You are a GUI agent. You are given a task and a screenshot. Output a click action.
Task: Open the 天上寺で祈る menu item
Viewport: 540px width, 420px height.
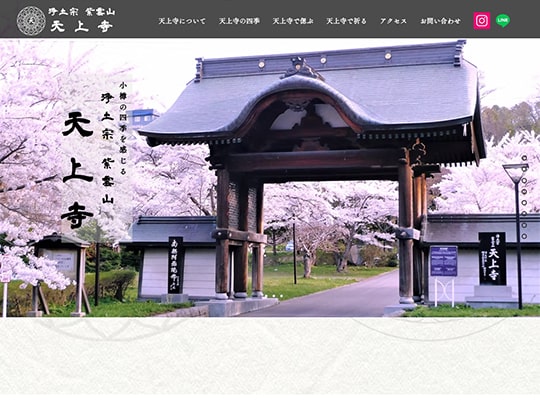pos(346,21)
